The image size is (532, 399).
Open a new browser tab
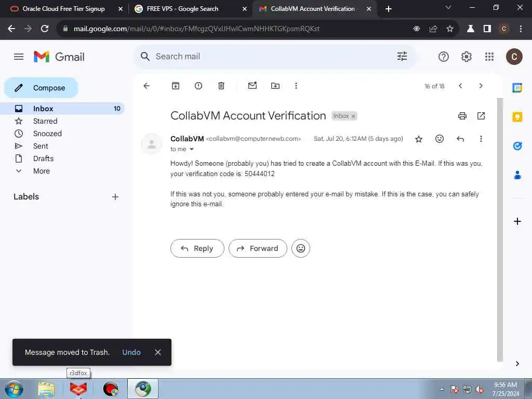(x=389, y=9)
